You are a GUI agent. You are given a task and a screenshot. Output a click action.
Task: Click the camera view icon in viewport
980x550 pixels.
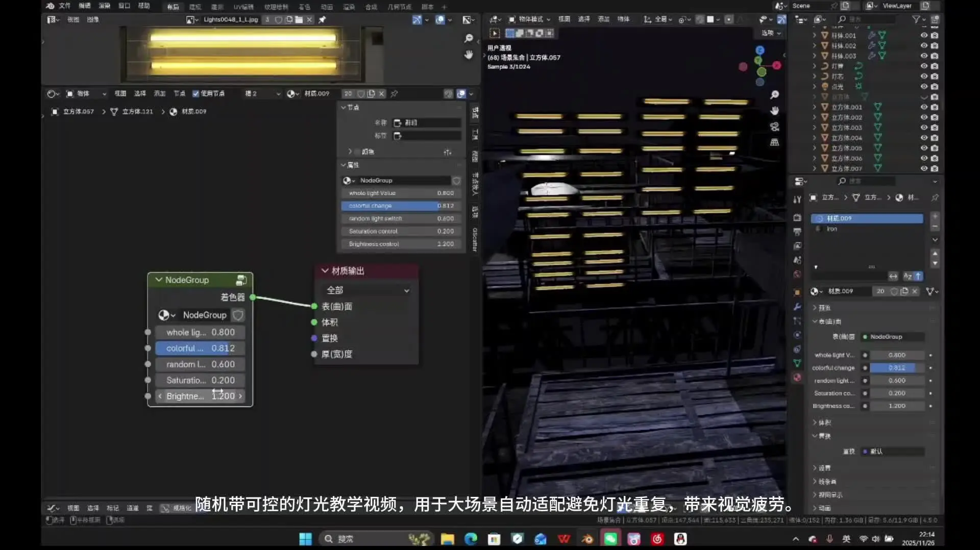[774, 127]
